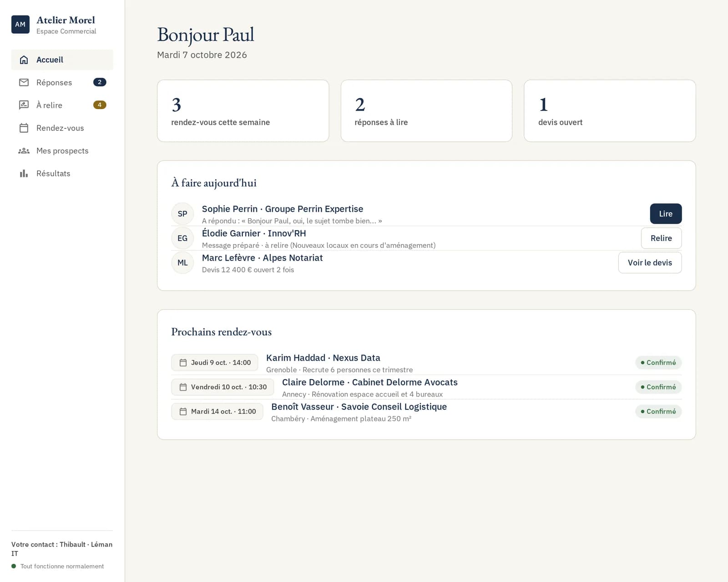
Task: Open the Réponses menu item
Action: [x=62, y=82]
